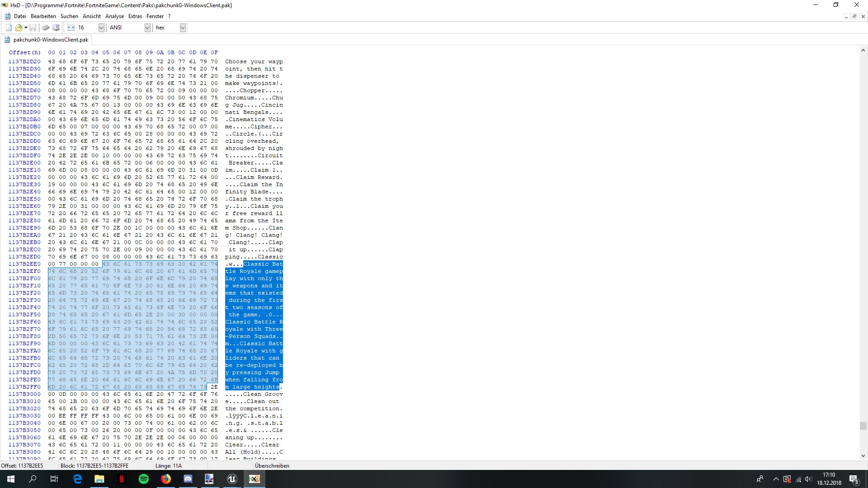Open the Datei menu
The height and width of the screenshot is (488, 868).
pyautogui.click(x=20, y=16)
